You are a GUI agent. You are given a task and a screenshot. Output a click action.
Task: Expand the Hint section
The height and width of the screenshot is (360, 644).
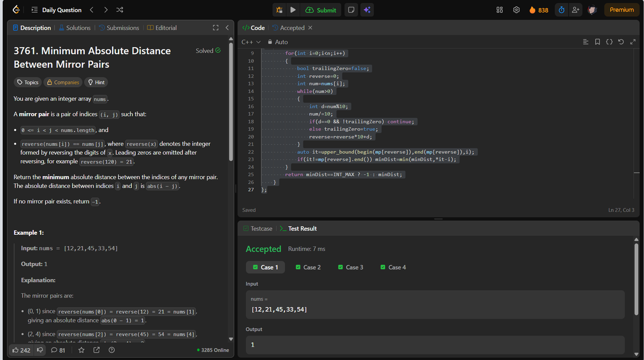[96, 82]
